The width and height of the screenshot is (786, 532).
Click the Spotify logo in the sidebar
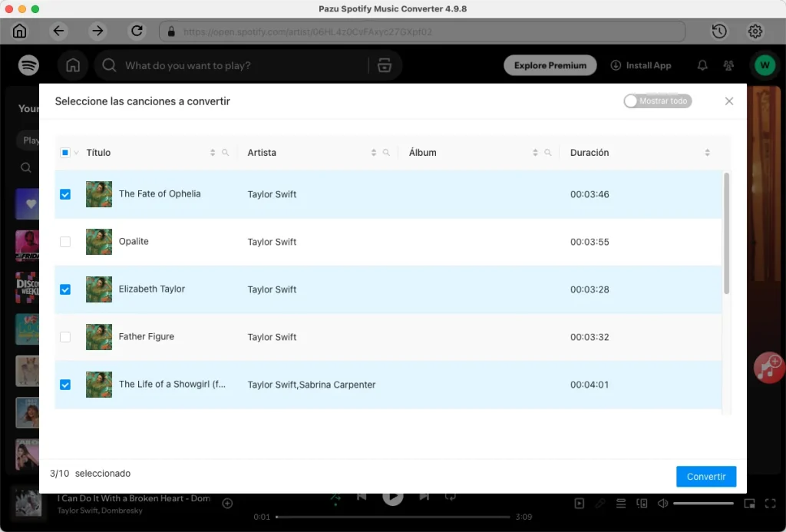pyautogui.click(x=28, y=65)
